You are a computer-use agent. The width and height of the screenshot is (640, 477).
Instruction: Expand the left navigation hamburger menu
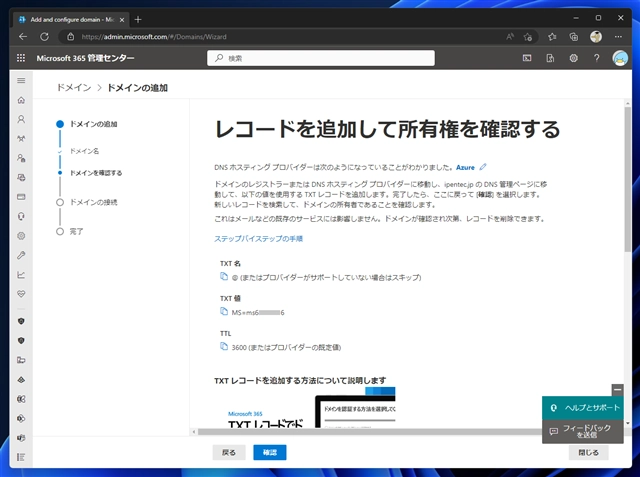coord(21,80)
